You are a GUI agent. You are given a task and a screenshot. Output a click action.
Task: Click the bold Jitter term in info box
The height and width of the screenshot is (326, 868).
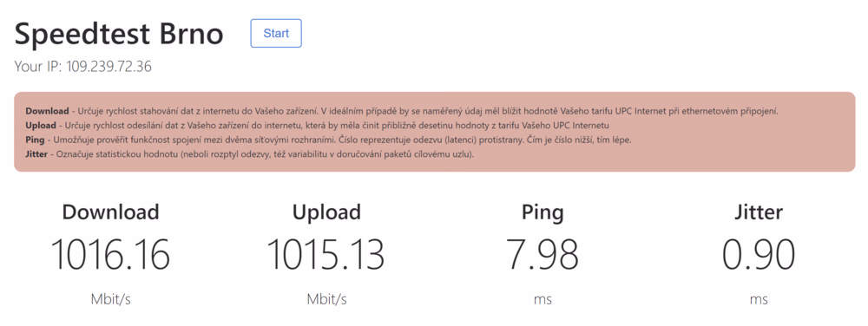[36, 154]
